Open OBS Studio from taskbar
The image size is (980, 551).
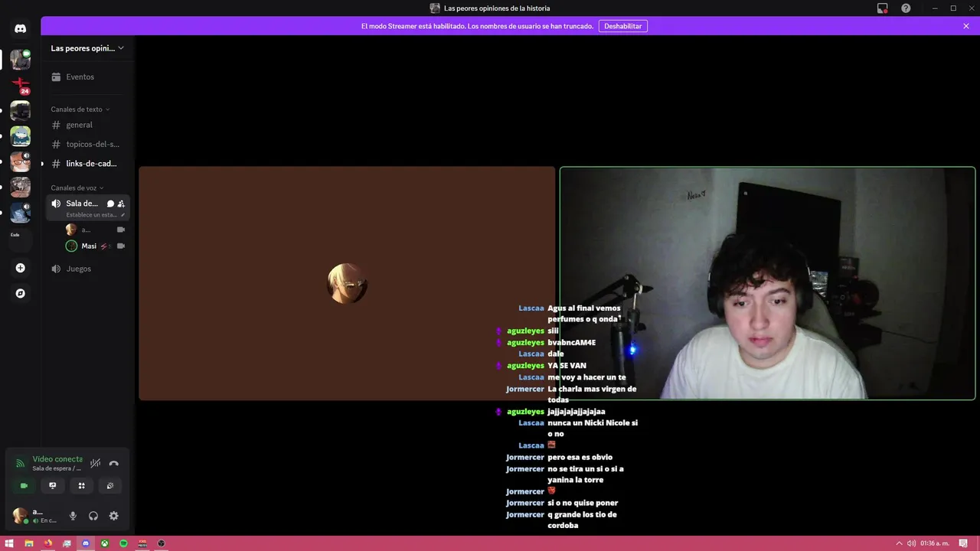161,543
